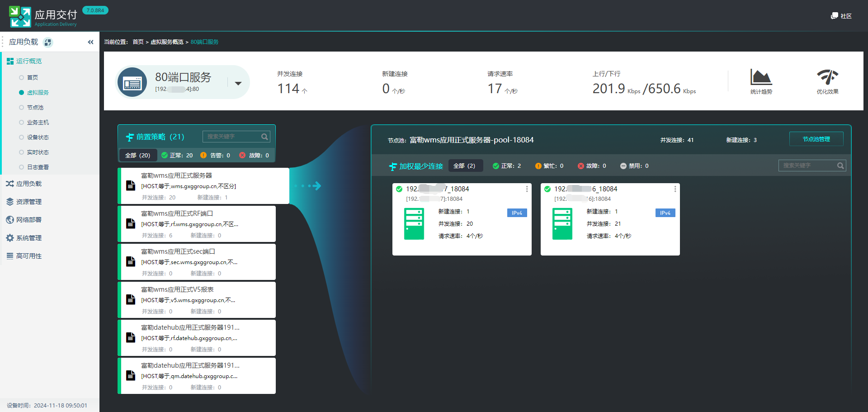This screenshot has height=412, width=868.
Task: Click search magnifier in node pool panel
Action: 840,166
